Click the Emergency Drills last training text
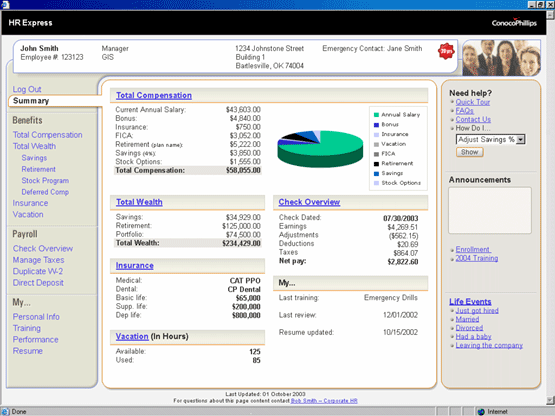555x416 pixels. 391,298
